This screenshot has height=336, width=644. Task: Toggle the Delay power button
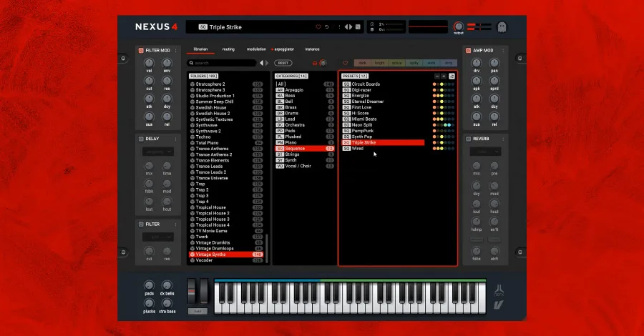click(x=141, y=139)
